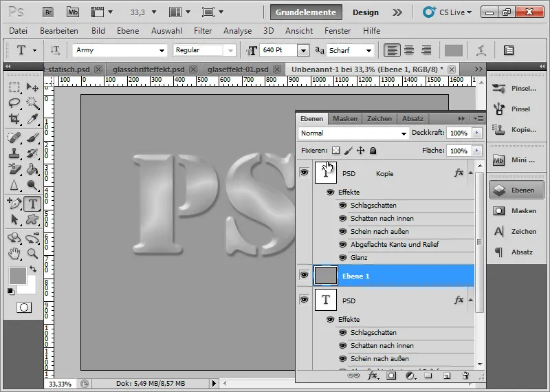Select the Eraser tool
The height and width of the screenshot is (392, 550).
(14, 169)
